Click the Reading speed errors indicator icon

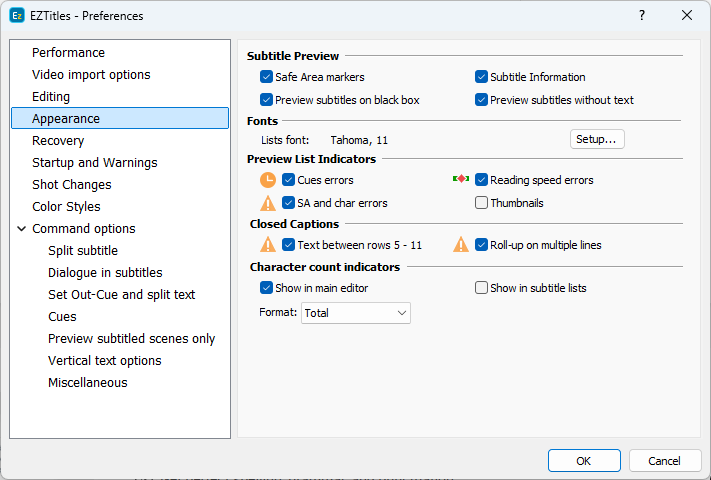coord(461,180)
